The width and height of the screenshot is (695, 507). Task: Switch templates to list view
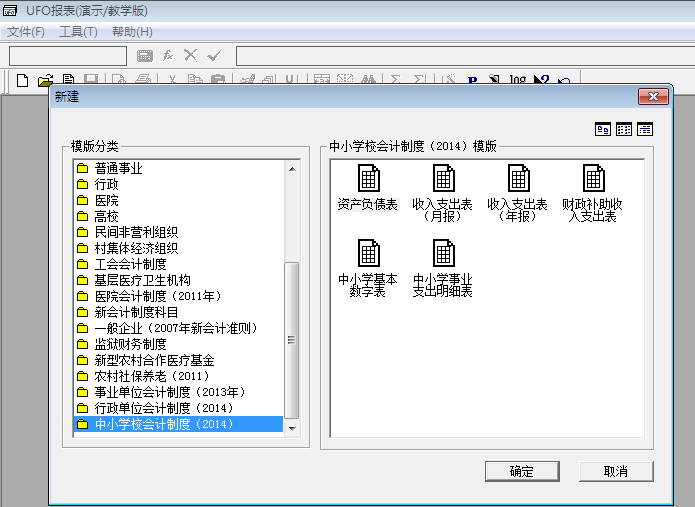point(624,129)
